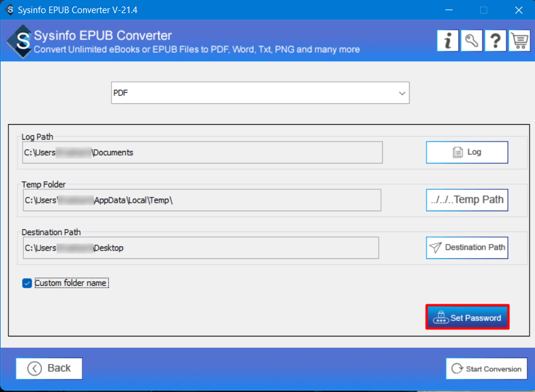Click the Set Password button
Screen dimensions: 535x392
point(467,318)
